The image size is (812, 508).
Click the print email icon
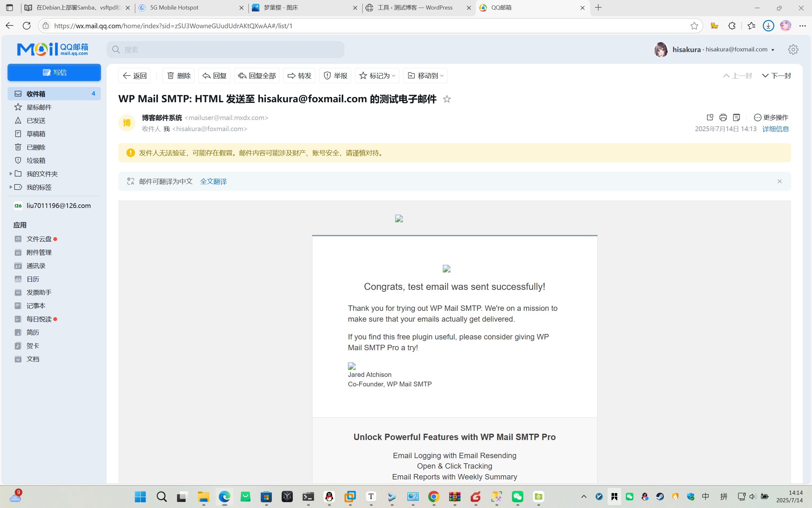(723, 117)
